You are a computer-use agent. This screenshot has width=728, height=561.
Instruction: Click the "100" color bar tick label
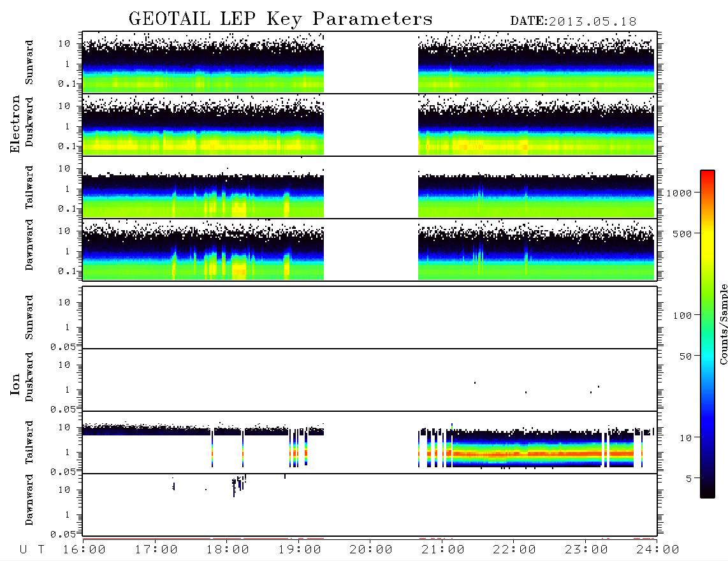pos(682,316)
